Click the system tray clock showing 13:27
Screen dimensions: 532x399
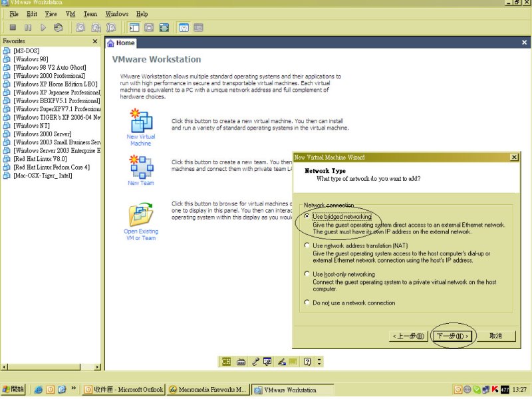[x=519, y=390]
